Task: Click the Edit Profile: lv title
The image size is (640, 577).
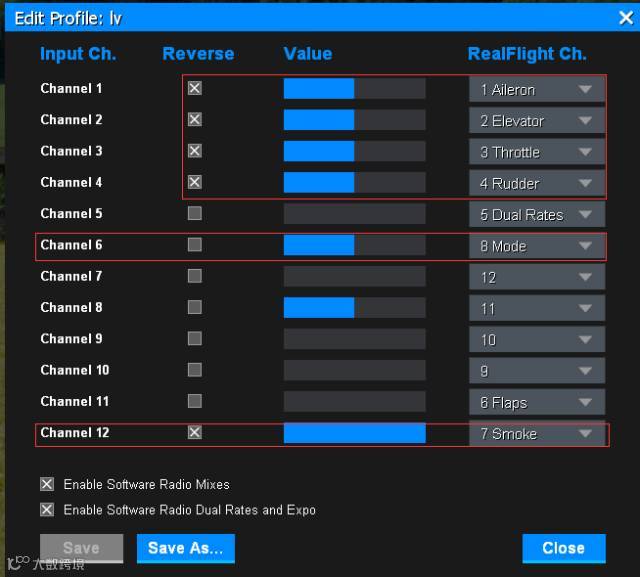Action: click(x=68, y=18)
